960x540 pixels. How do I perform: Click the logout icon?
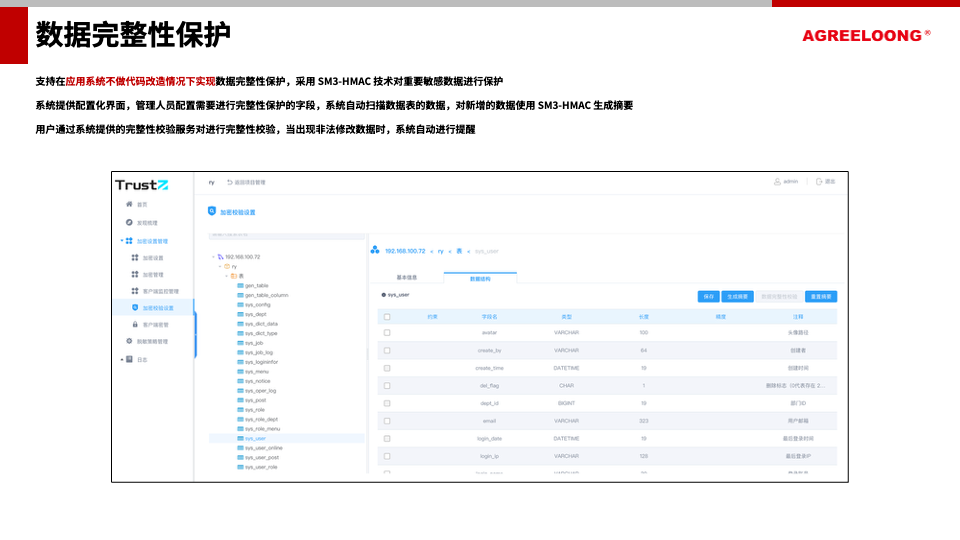(819, 182)
